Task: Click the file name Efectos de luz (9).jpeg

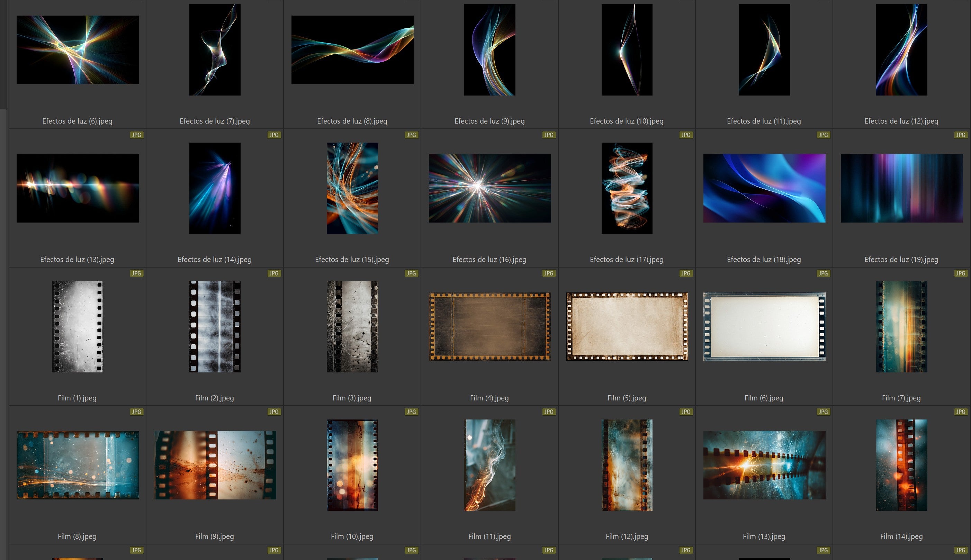Action: [x=489, y=121]
